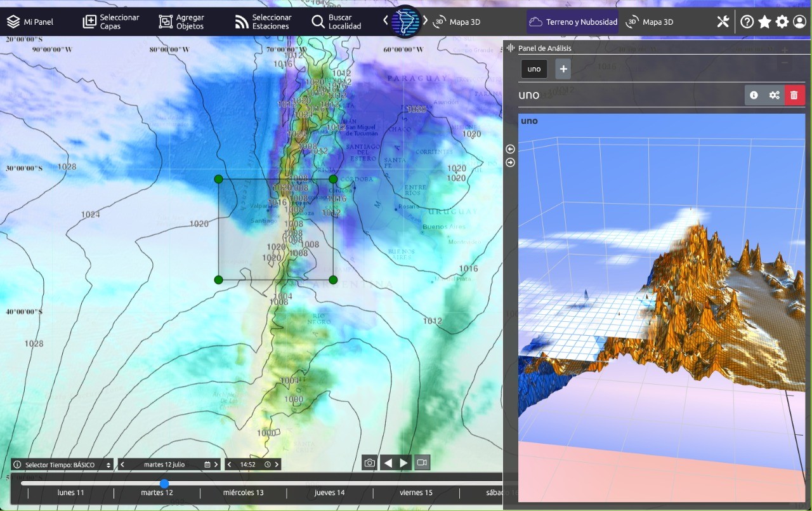This screenshot has width=812, height=511.
Task: Click the time value 14:52
Action: (x=247, y=465)
